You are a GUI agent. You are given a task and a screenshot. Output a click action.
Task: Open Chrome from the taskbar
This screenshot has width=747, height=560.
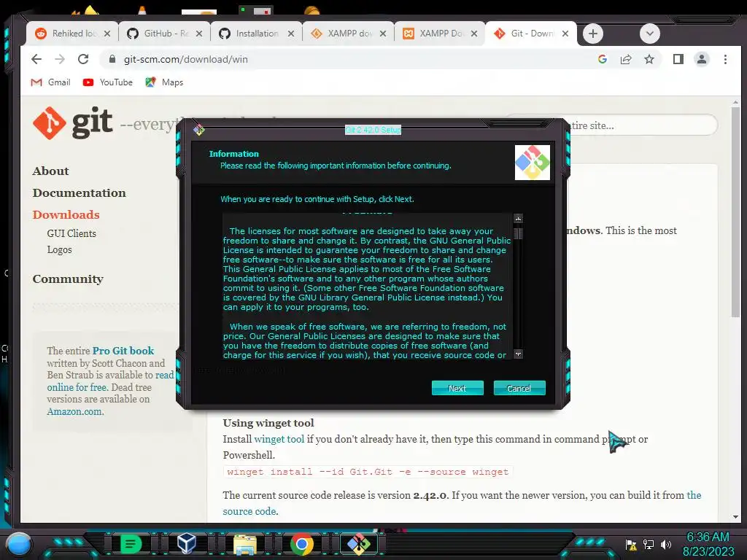(x=301, y=544)
